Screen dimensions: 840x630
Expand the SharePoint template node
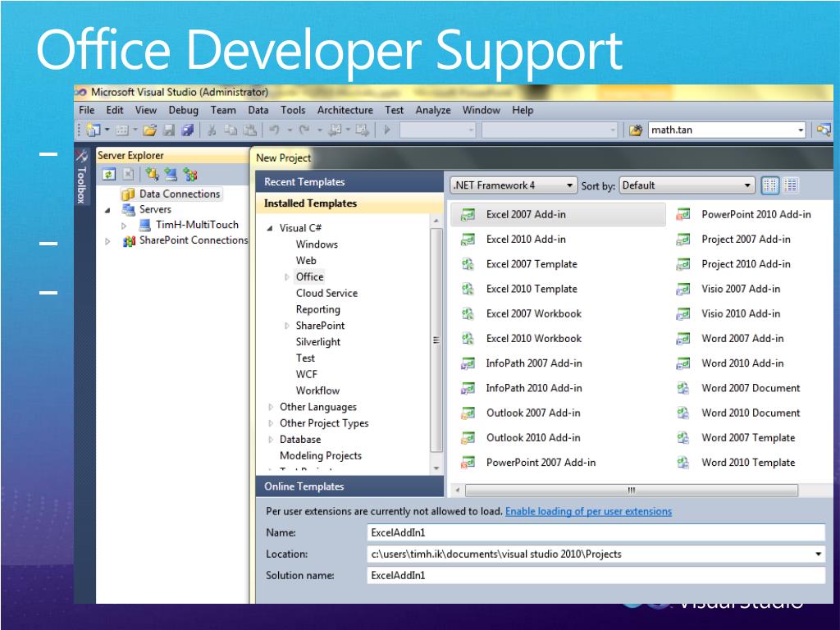[287, 326]
